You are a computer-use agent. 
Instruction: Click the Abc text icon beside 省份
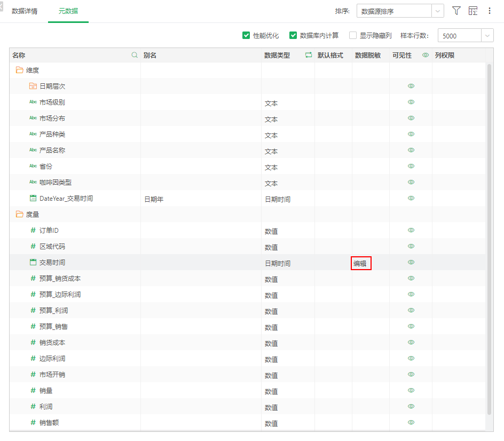pyautogui.click(x=33, y=166)
